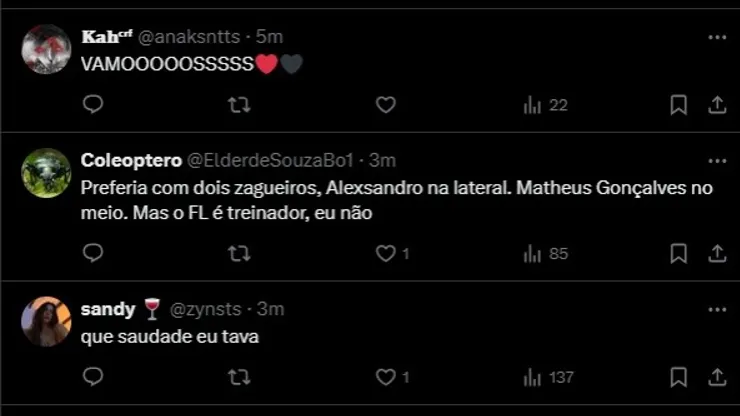The width and height of the screenshot is (740, 416).
Task: Bookmark sandy's tweet
Action: tap(678, 377)
